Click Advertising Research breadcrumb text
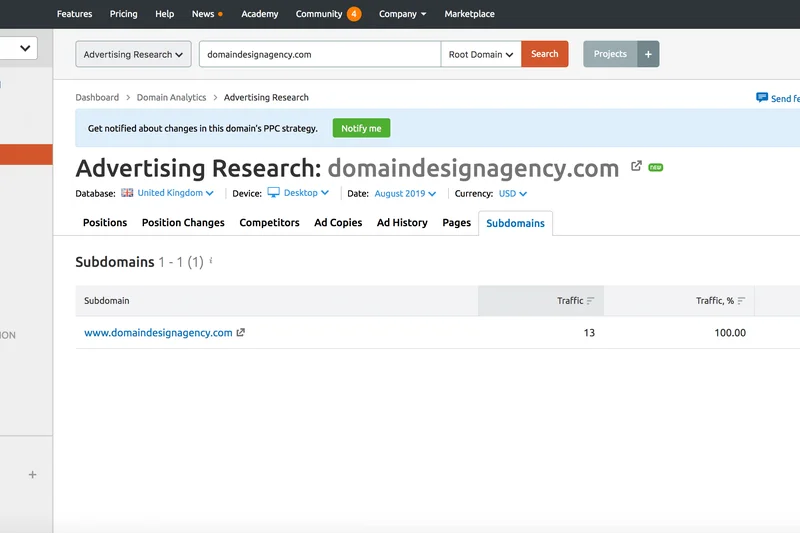The height and width of the screenshot is (533, 800). click(266, 97)
